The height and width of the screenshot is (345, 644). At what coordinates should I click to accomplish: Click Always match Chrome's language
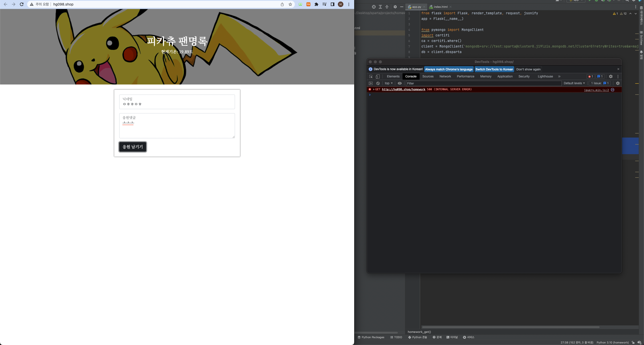click(x=449, y=69)
